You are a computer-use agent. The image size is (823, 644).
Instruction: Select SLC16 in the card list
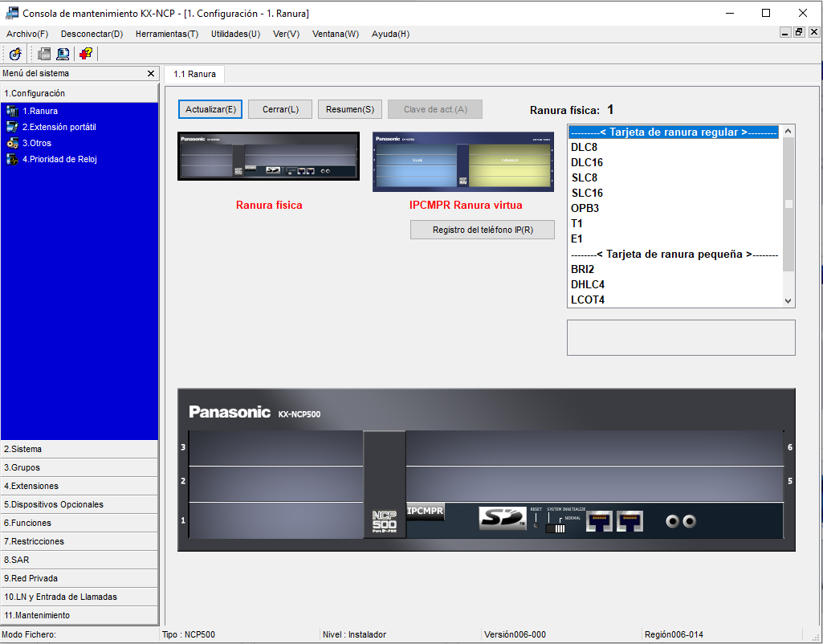click(x=675, y=194)
